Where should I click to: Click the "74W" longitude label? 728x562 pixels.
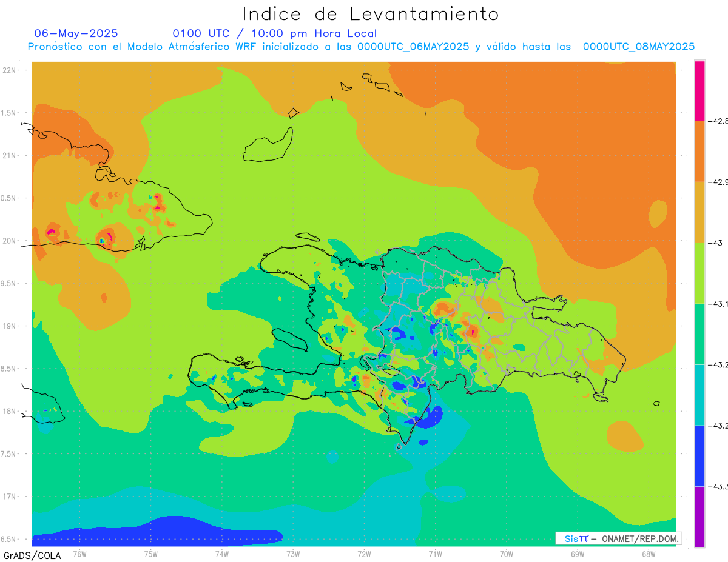pos(221,554)
